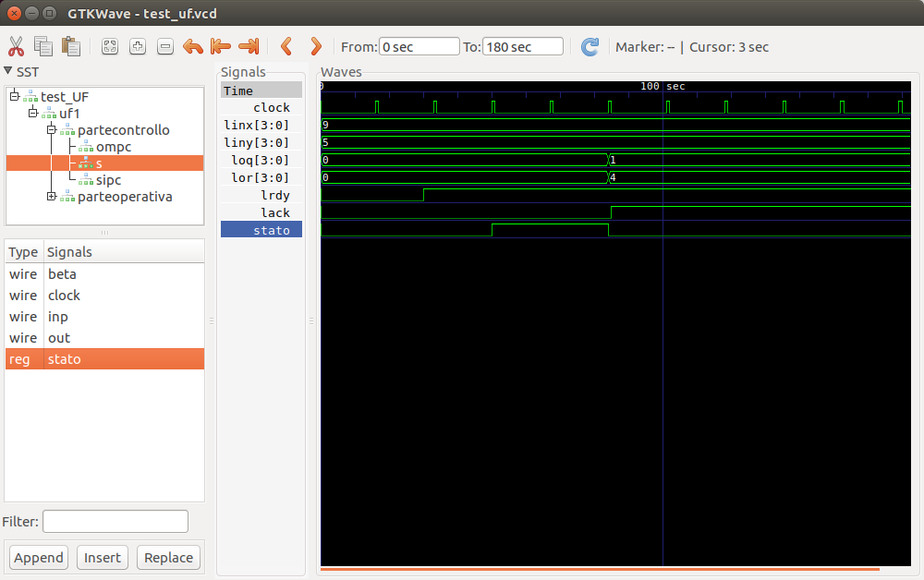Click the Insert button
This screenshot has width=924, height=580.
point(102,558)
